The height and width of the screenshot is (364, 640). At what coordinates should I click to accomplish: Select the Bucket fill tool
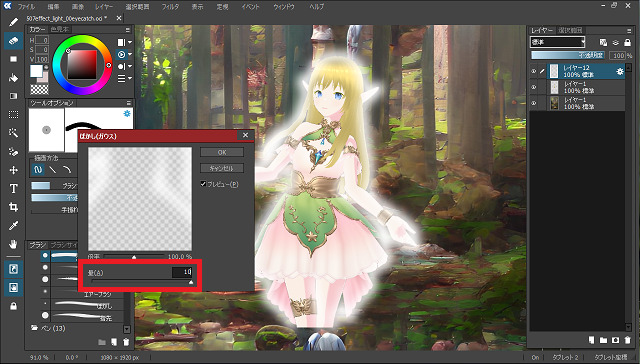click(13, 78)
